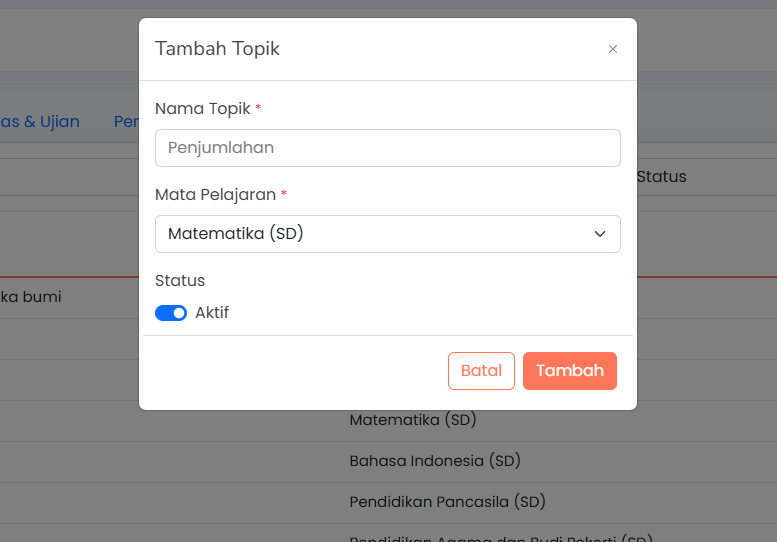The height and width of the screenshot is (542, 777).
Task: Select the Bahasa Indonesia (SD) table row
Action: 388,462
